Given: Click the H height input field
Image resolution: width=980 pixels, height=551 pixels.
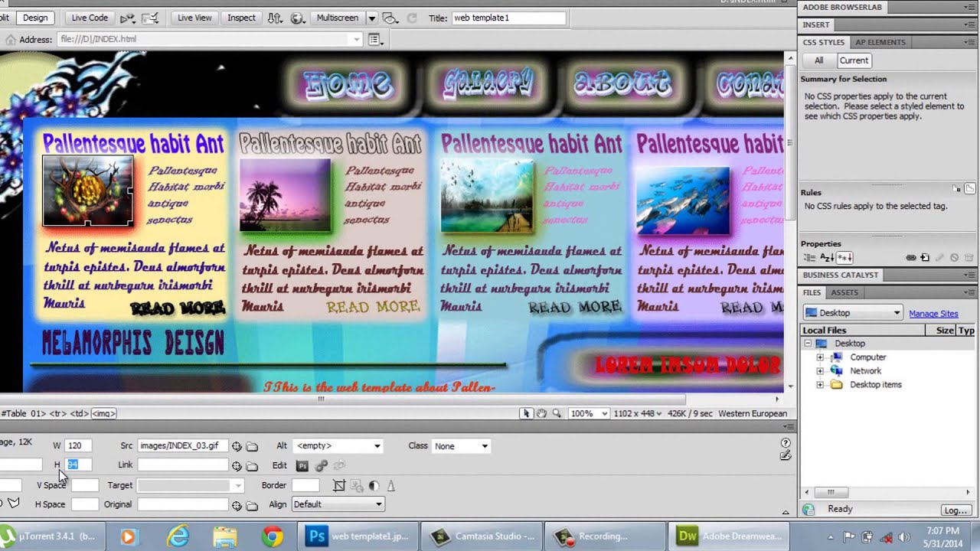Looking at the screenshot, I should click(78, 465).
